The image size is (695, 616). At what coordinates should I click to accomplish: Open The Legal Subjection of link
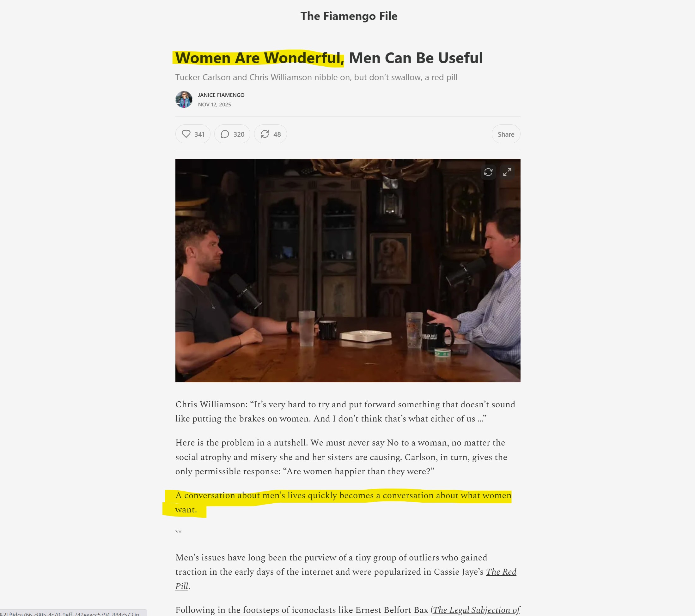pos(476,610)
